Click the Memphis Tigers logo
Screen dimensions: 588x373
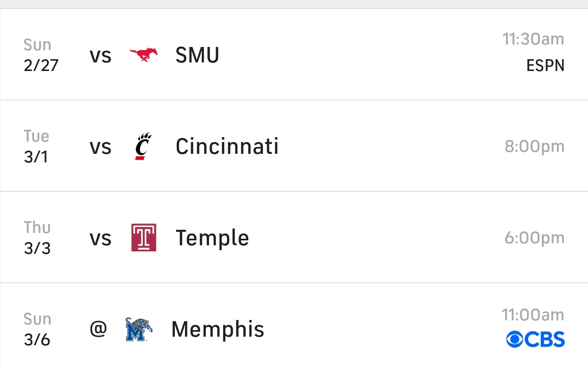139,329
